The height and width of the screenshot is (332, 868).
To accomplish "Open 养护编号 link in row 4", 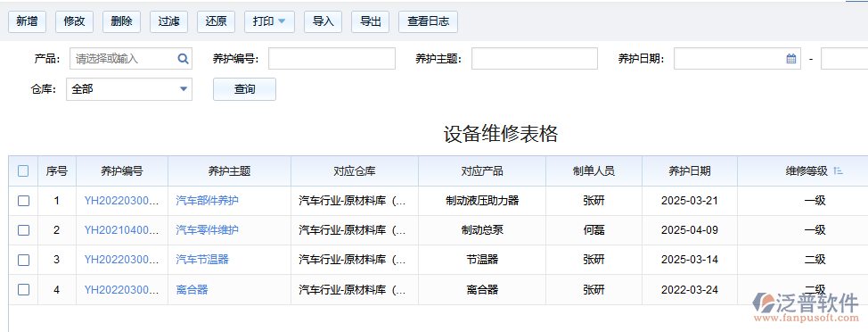I will coord(122,289).
